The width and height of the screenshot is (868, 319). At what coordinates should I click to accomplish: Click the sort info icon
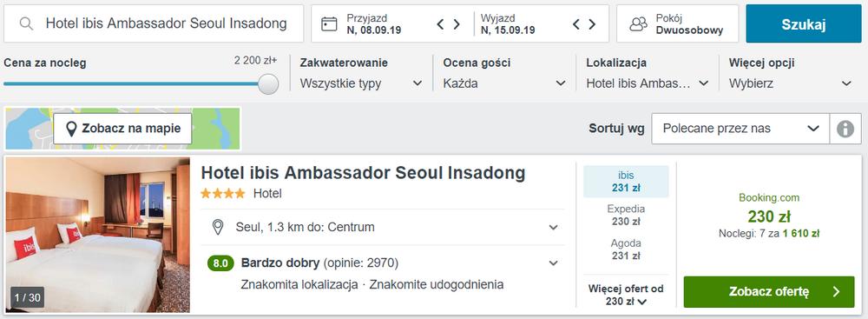pyautogui.click(x=845, y=129)
